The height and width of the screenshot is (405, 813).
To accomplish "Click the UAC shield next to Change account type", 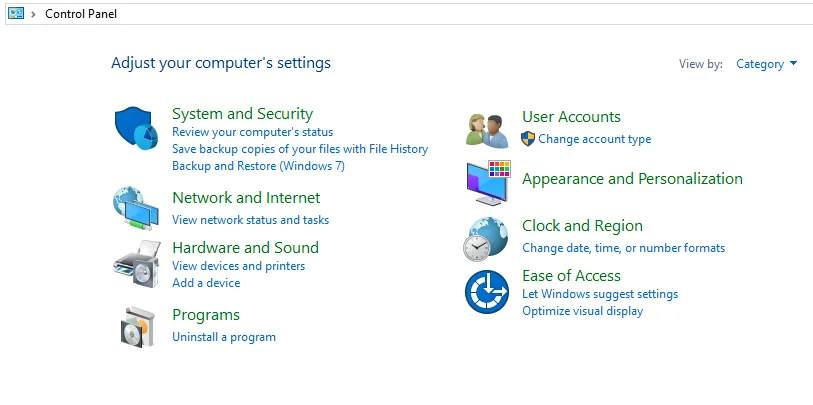I will coord(528,139).
